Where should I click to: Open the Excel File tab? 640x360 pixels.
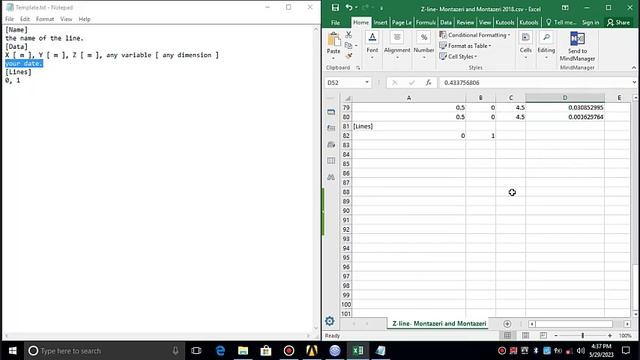[x=336, y=22]
